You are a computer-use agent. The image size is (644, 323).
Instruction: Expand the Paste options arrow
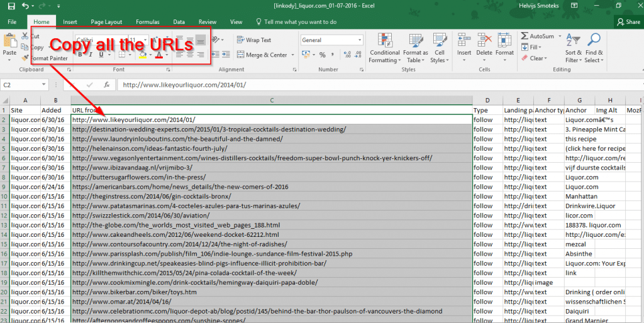(x=9, y=60)
